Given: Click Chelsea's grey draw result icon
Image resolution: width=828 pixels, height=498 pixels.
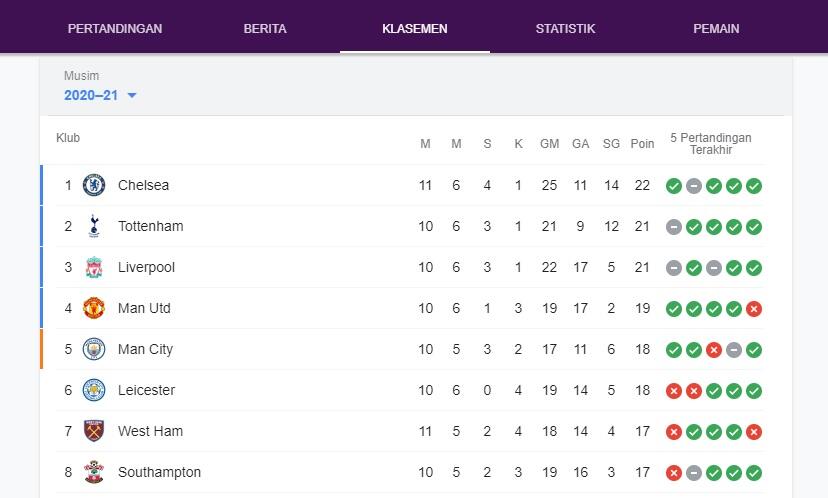Looking at the screenshot, I should 694,186.
